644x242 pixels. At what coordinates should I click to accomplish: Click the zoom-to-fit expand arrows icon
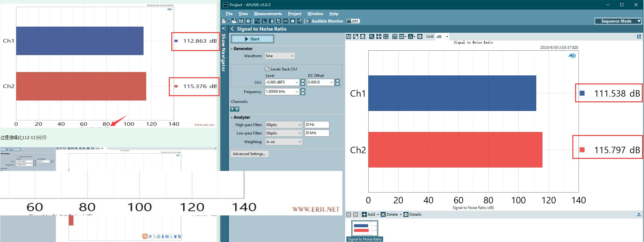(386, 36)
